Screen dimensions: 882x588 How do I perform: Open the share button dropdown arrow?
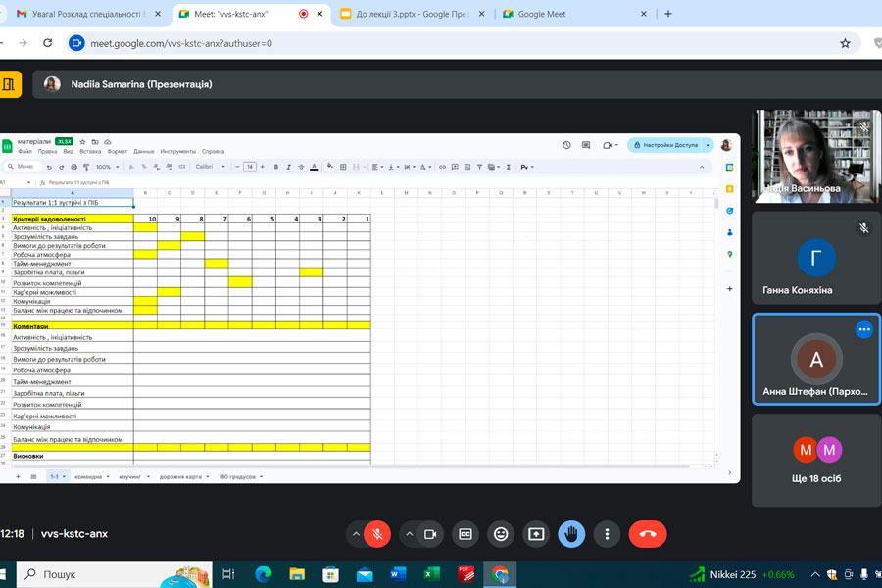[x=708, y=145]
